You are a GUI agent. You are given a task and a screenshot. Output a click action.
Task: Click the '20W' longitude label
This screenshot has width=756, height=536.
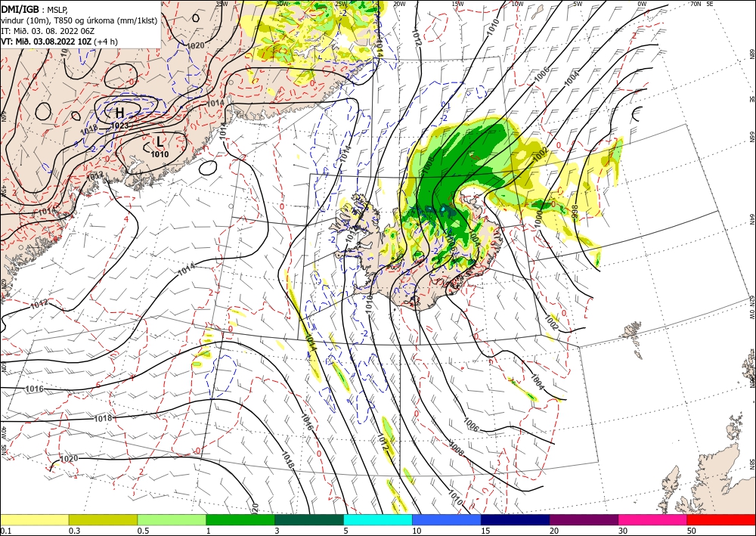click(398, 4)
